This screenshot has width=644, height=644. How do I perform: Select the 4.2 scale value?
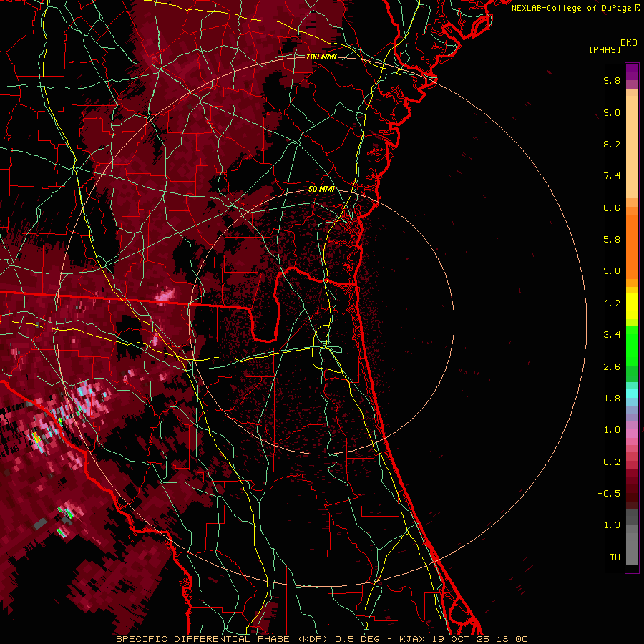pos(612,303)
